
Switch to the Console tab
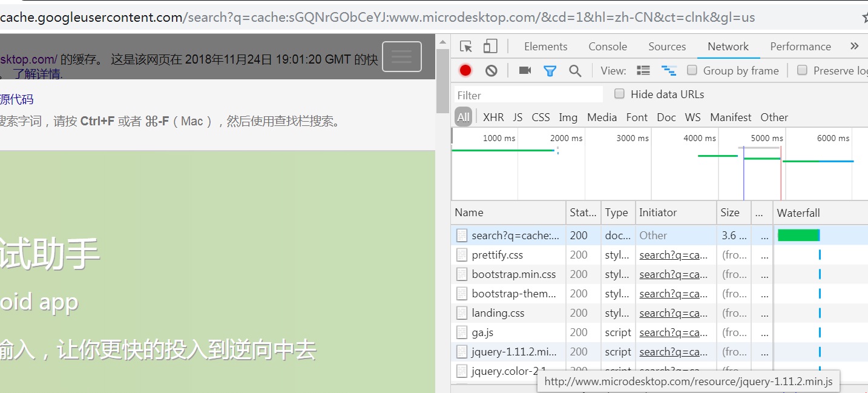coord(608,47)
